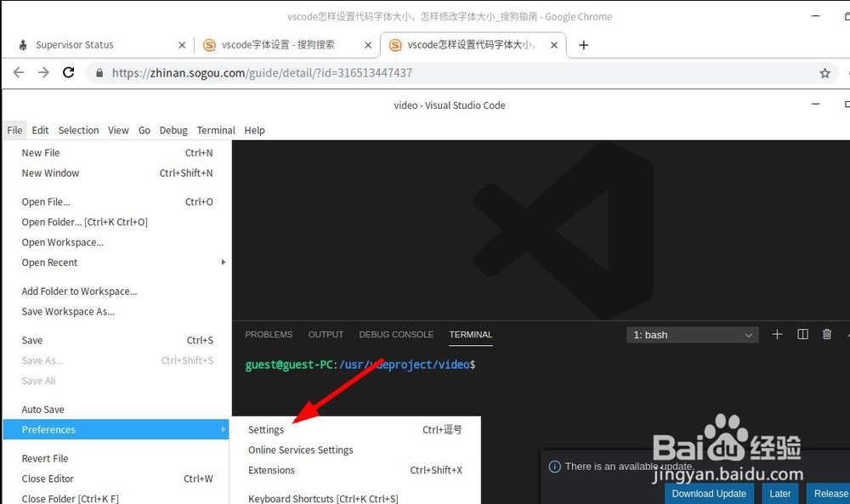The image size is (850, 504).
Task: Select Open Folder... menu entry
Action: tap(117, 222)
